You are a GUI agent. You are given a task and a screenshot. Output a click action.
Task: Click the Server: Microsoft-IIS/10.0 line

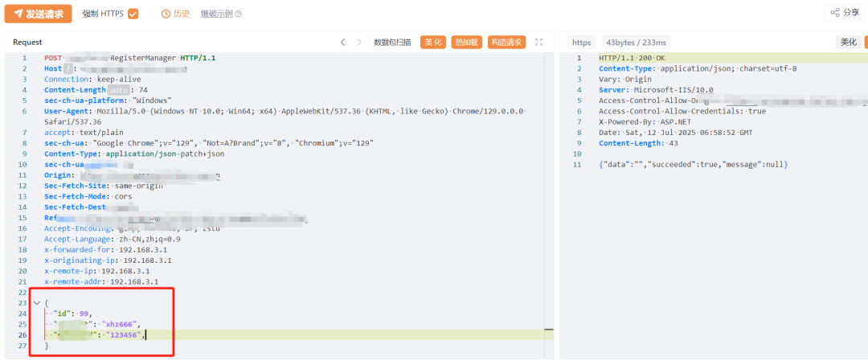(x=656, y=90)
